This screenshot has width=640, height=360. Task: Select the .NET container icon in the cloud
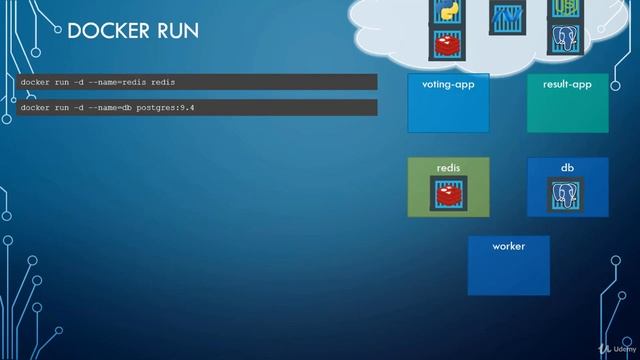(507, 17)
